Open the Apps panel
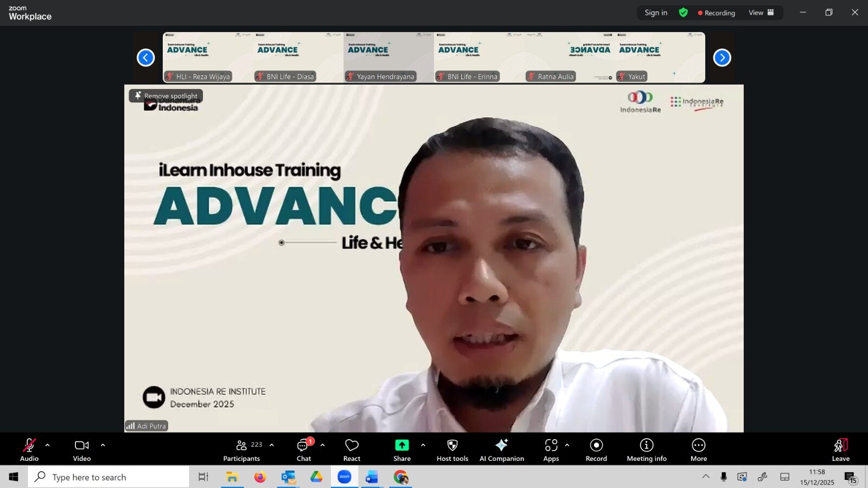Image resolution: width=868 pixels, height=488 pixels. click(551, 450)
